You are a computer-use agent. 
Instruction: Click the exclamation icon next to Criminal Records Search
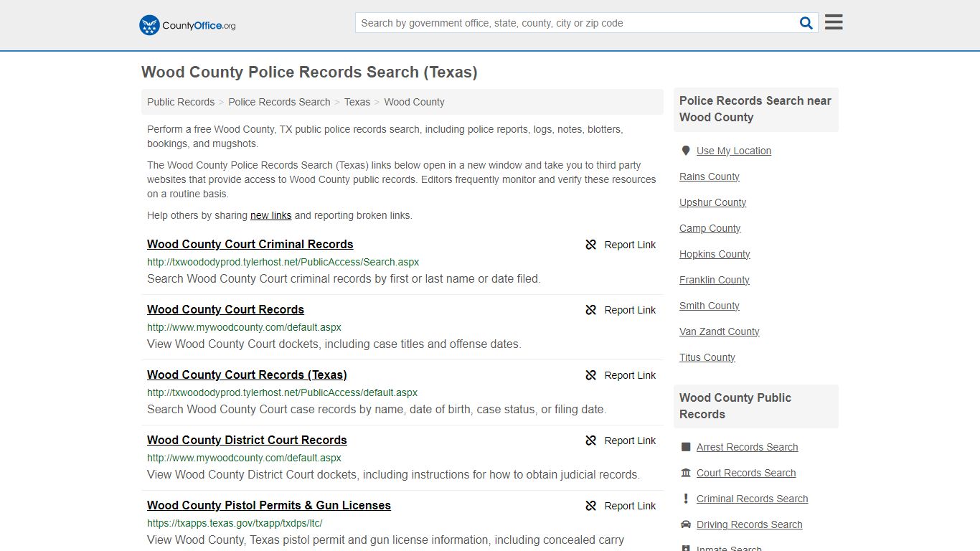pos(686,499)
